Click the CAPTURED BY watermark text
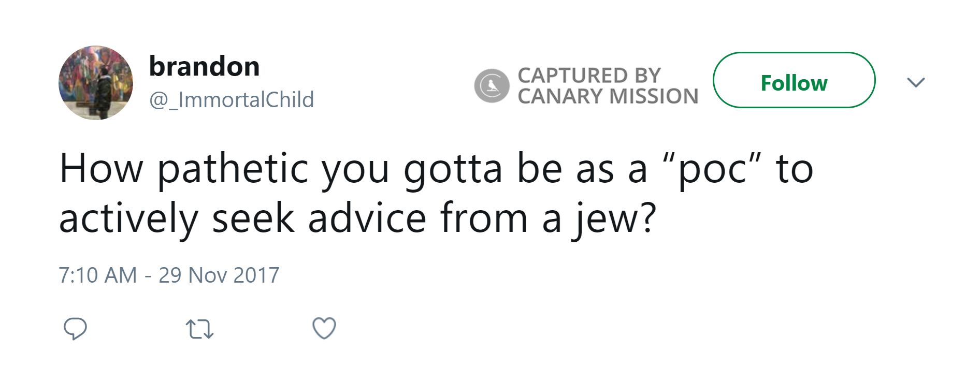 point(589,76)
